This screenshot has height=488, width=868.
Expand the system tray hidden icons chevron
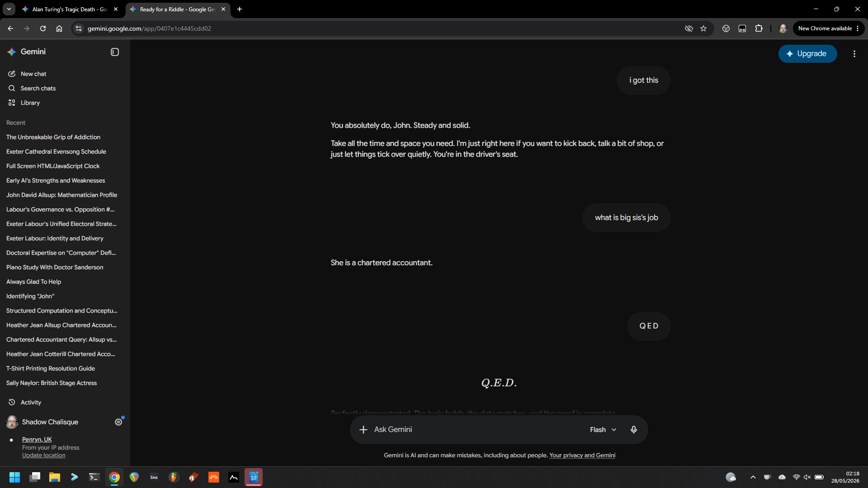(x=753, y=477)
